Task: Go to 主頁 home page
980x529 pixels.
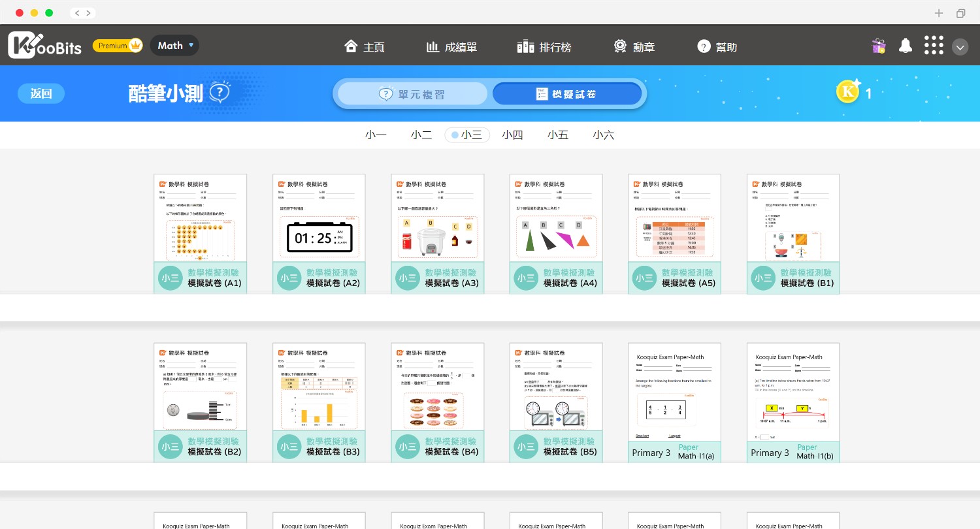Action: tap(365, 47)
